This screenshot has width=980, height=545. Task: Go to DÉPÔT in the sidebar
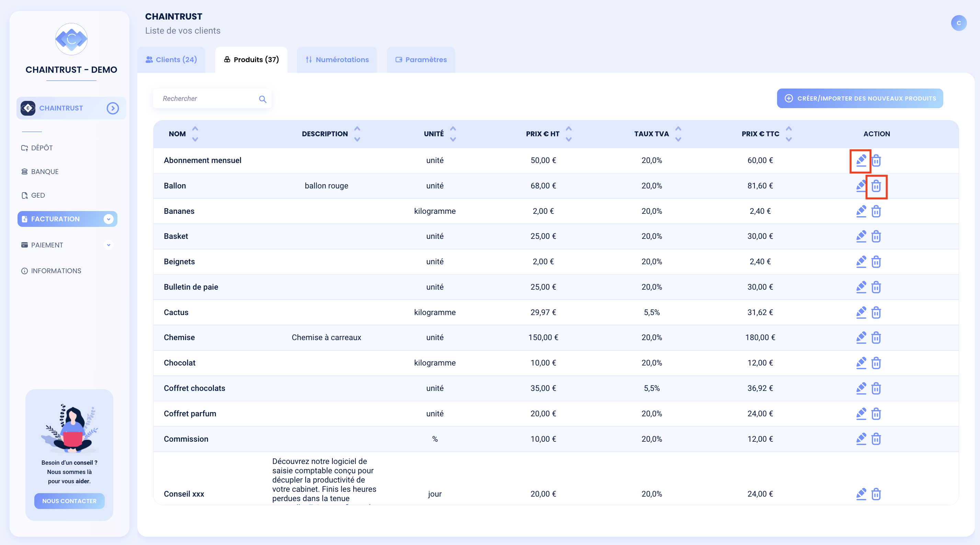pos(37,148)
